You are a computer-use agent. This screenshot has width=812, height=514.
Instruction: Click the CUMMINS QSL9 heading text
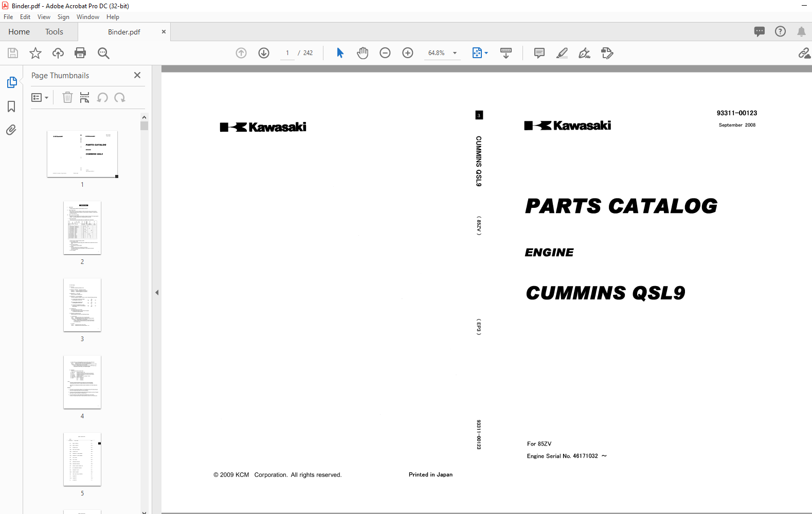[605, 293]
